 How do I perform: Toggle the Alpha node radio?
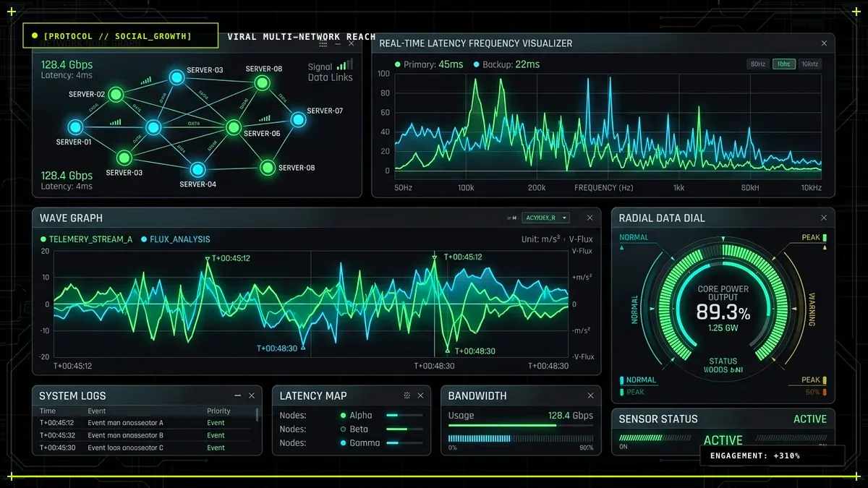point(343,416)
